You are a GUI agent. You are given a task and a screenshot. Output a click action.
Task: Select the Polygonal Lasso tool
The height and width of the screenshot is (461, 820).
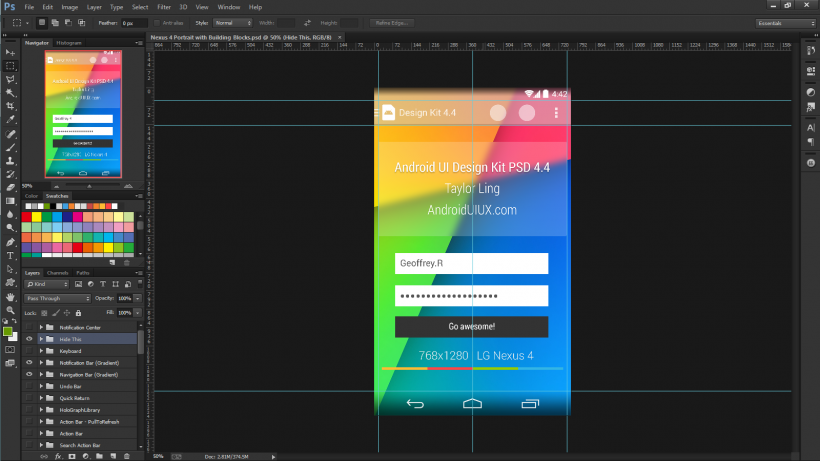[x=10, y=79]
